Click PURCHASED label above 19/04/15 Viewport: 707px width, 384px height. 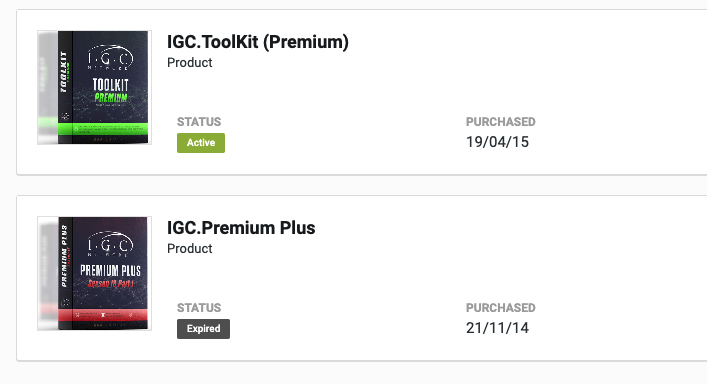[500, 122]
